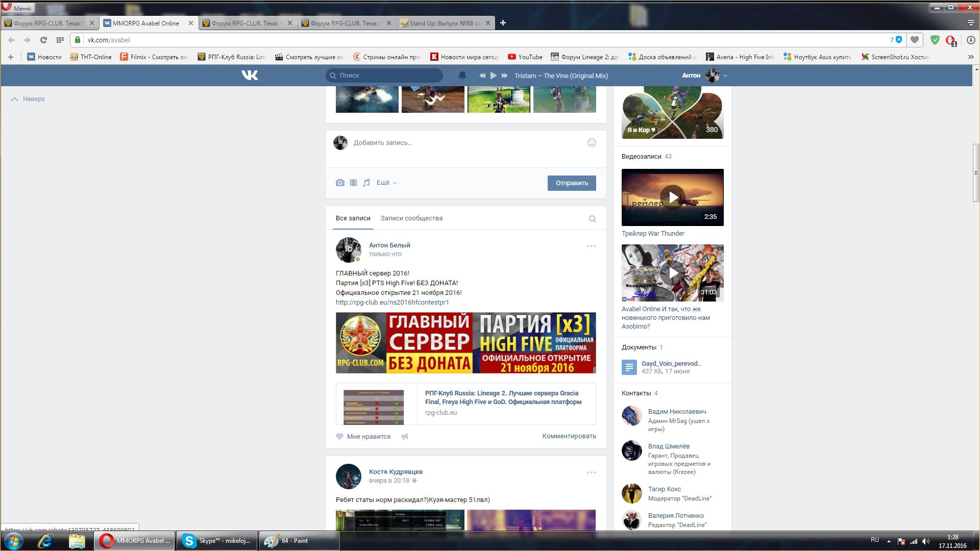Click Наверх to go up
The width and height of the screenshot is (980, 551).
[x=28, y=99]
